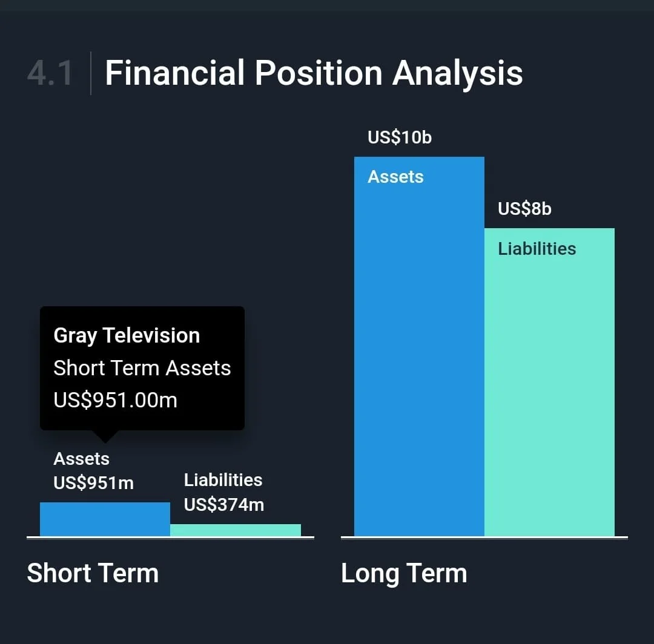Click the US$10b value label
This screenshot has height=644, width=654.
(x=400, y=137)
